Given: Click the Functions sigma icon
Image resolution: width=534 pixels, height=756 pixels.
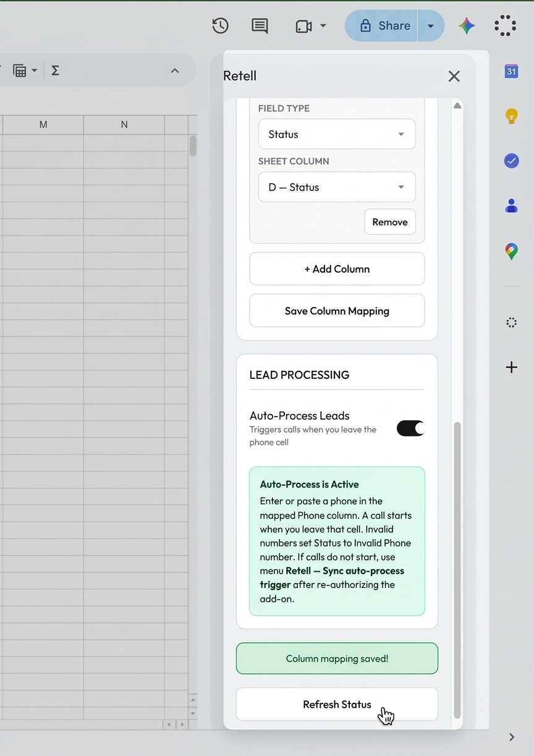Looking at the screenshot, I should tap(55, 70).
